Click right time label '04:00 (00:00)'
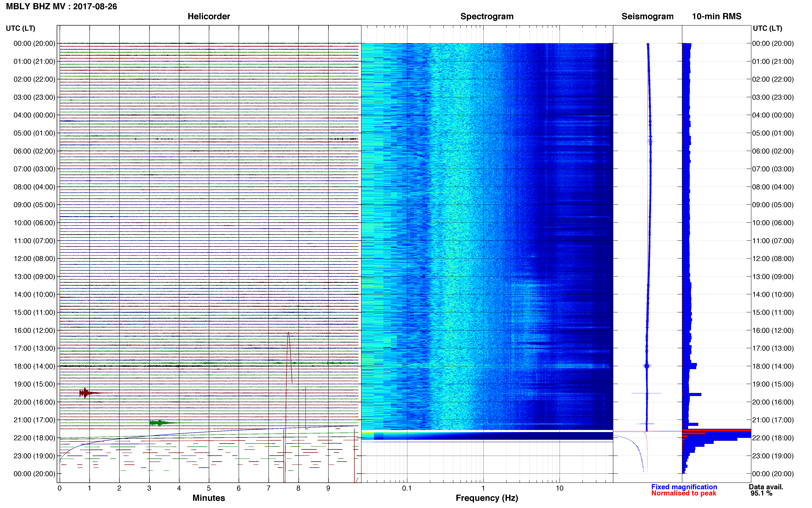The width and height of the screenshot is (812, 508). coord(773,115)
